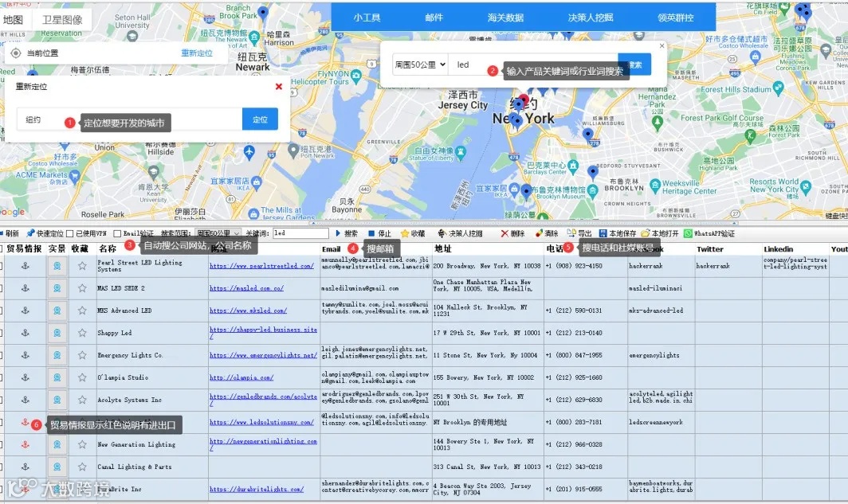Viewport: 848px width, 504px height.
Task: Close the map keyword search box
Action: pos(662,46)
